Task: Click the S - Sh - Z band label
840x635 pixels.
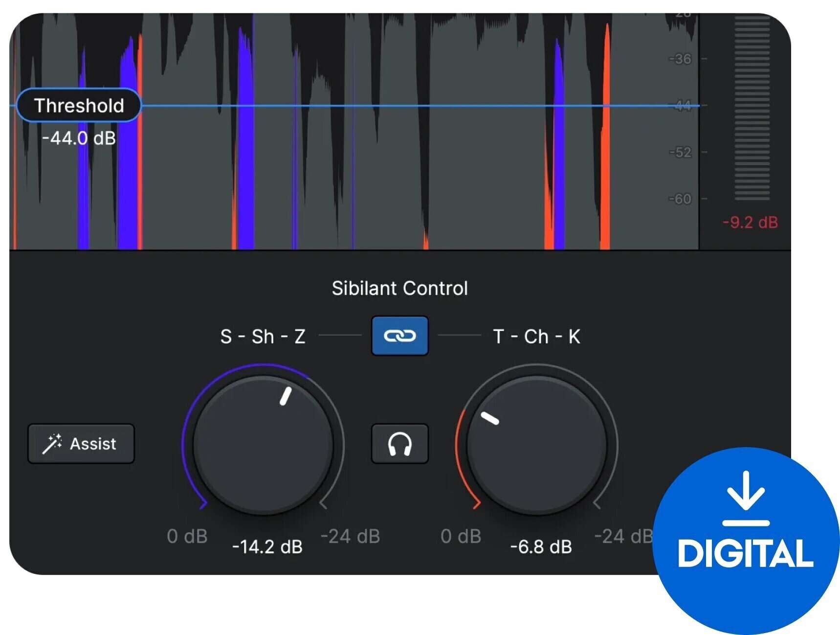Action: (263, 336)
